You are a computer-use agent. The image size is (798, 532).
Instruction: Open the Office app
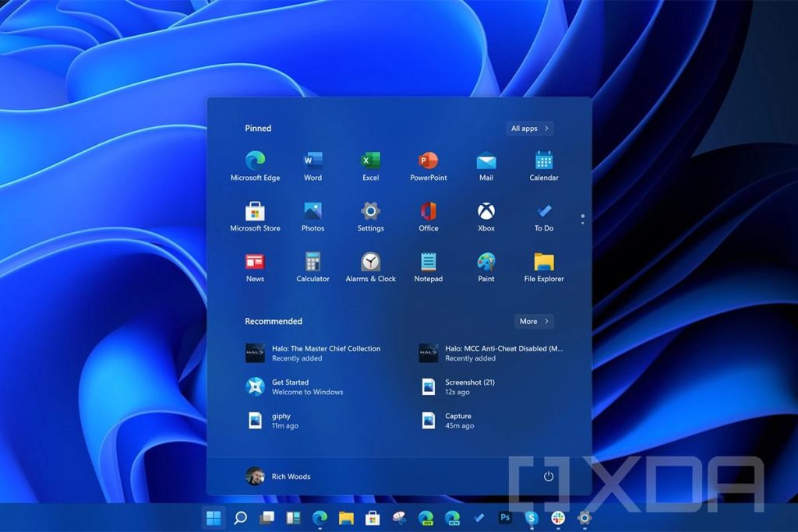[428, 217]
